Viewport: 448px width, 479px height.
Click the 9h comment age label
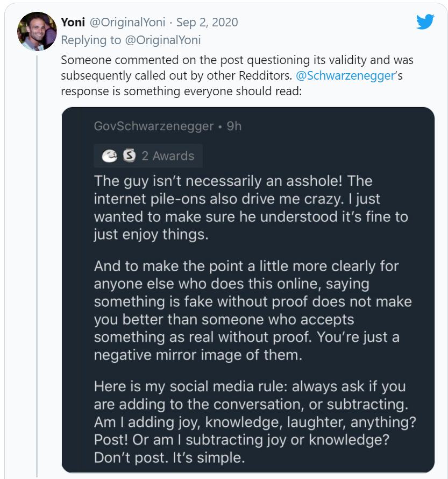tap(234, 126)
